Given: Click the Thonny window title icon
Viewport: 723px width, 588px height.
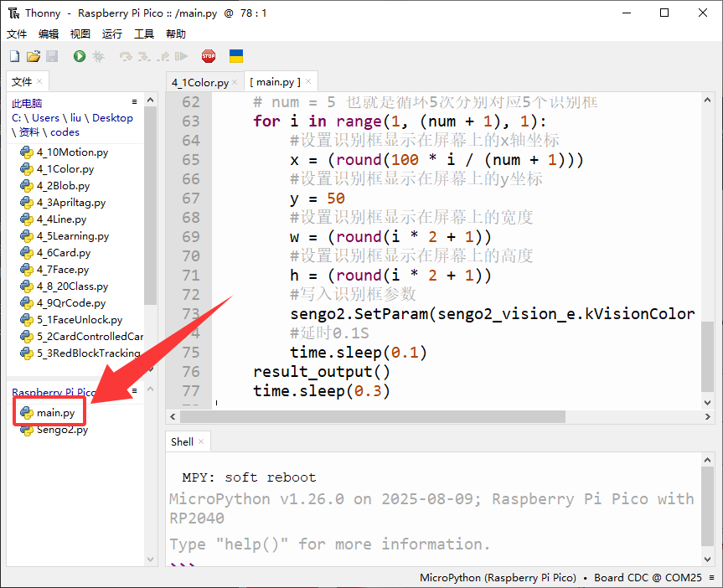Looking at the screenshot, I should pos(14,13).
